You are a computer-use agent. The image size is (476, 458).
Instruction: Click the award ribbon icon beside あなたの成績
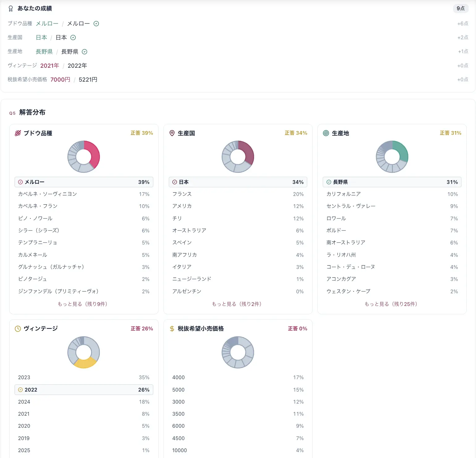click(11, 9)
